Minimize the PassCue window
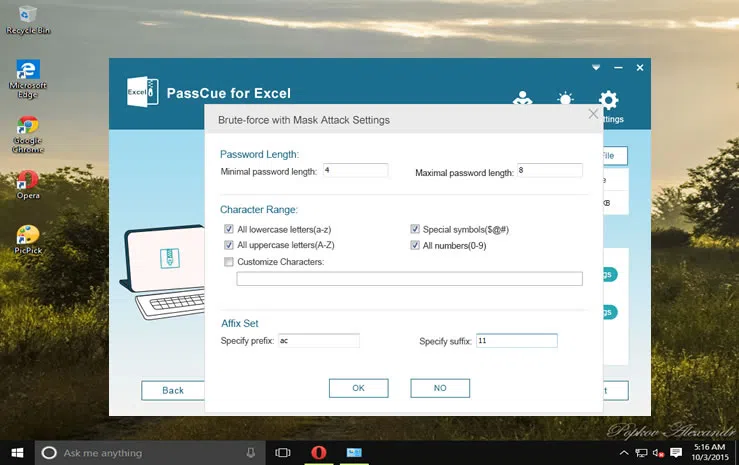 (618, 68)
